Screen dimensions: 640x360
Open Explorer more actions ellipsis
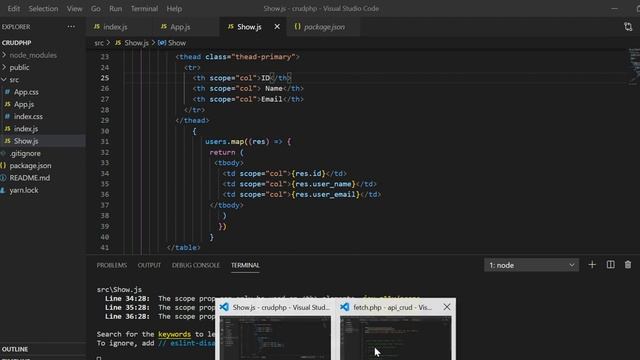[x=71, y=27]
